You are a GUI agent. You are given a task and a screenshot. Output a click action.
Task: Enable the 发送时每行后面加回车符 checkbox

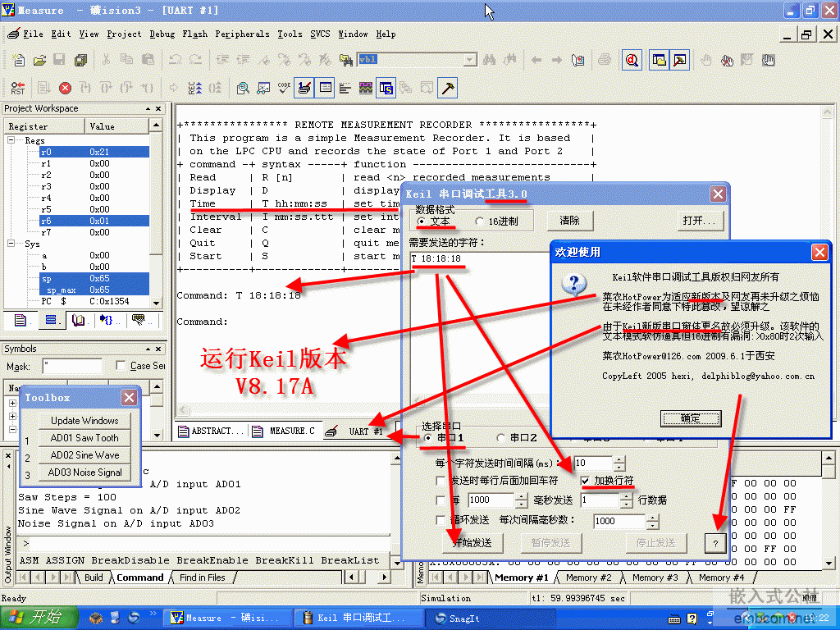click(x=441, y=481)
